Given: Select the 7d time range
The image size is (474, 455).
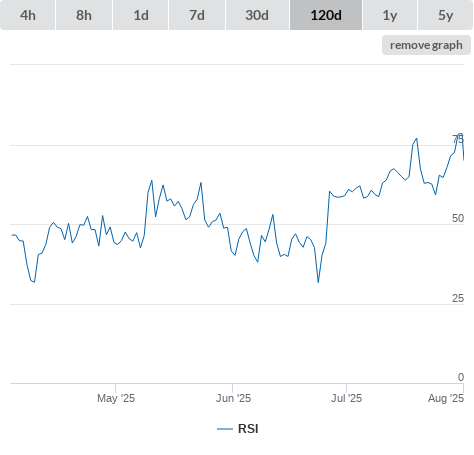Looking at the screenshot, I should (197, 15).
